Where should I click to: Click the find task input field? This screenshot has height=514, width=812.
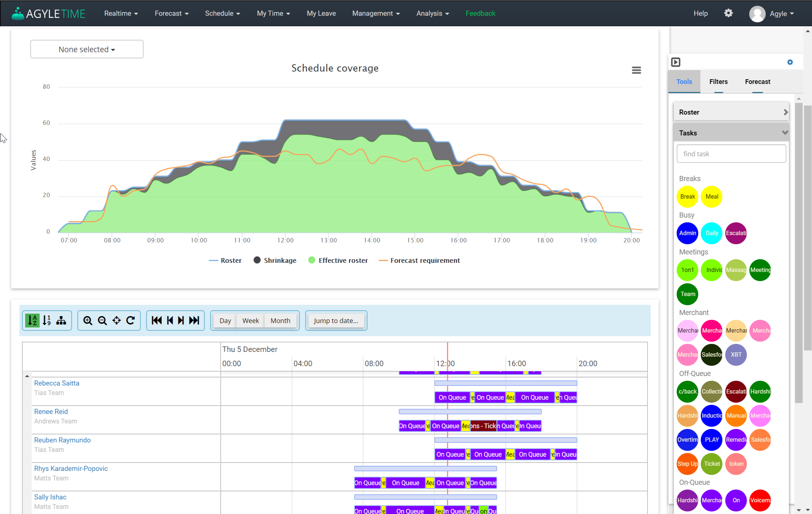pos(731,154)
